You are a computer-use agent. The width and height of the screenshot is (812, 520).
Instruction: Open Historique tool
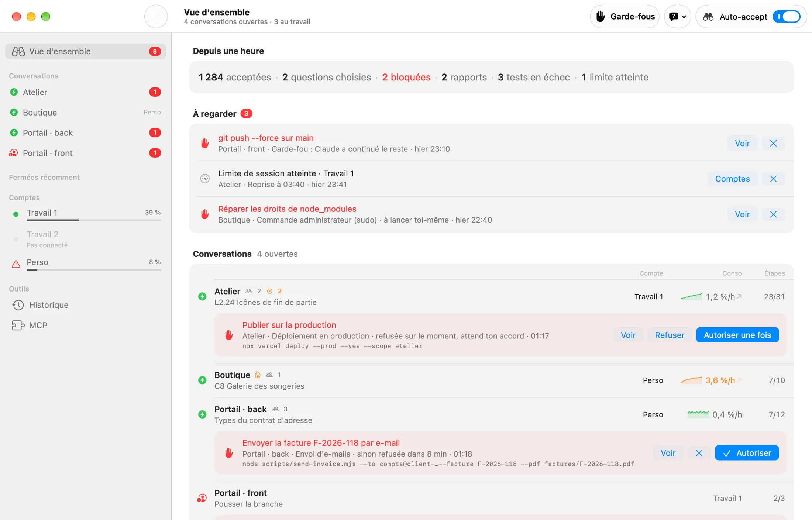(86, 305)
